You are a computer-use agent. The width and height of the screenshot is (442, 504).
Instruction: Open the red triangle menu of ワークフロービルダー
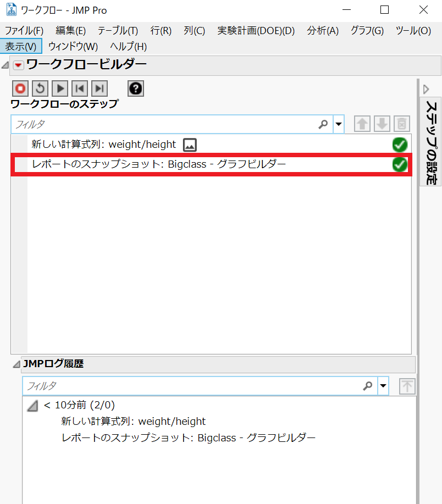(x=18, y=65)
